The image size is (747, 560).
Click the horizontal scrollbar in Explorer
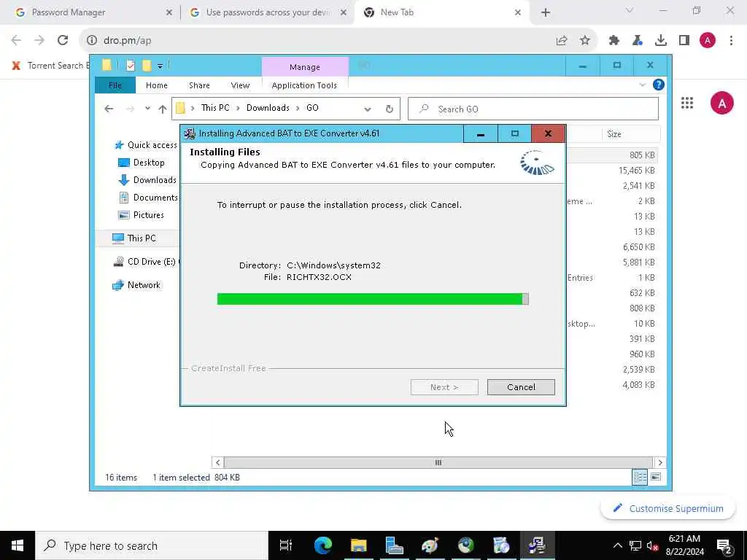click(438, 462)
